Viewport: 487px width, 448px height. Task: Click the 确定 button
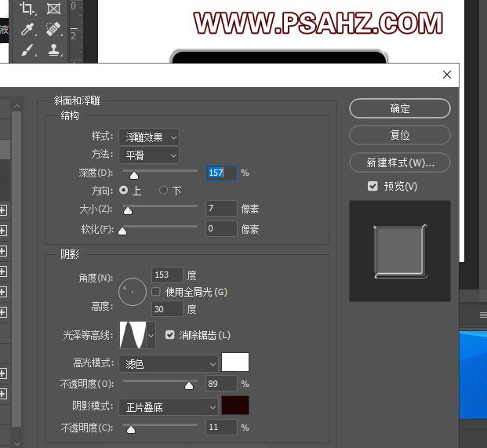click(x=400, y=108)
